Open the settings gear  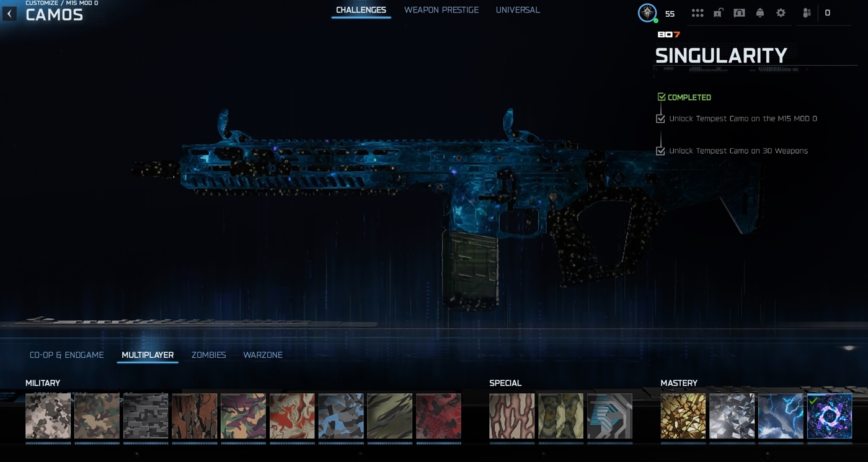coord(781,13)
